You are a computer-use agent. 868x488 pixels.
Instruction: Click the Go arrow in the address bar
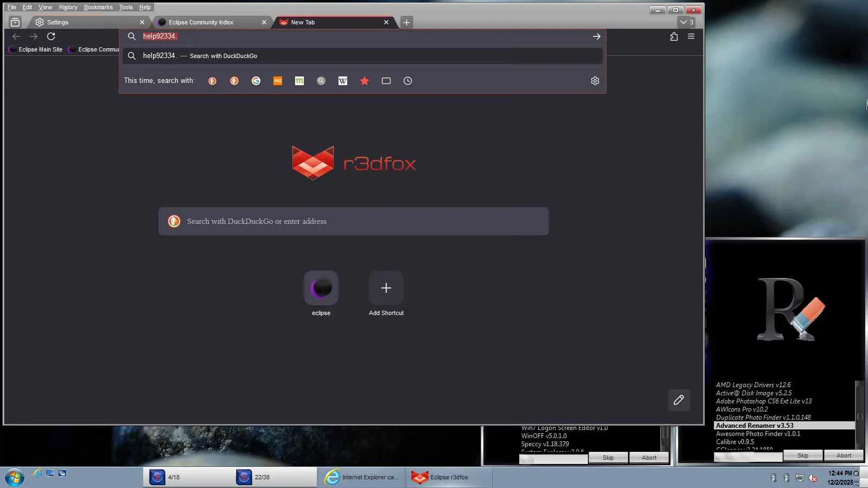(x=596, y=36)
